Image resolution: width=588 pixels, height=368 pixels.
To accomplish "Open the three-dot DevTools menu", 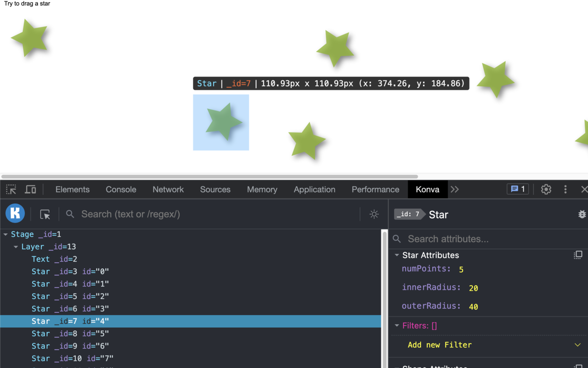I will pyautogui.click(x=565, y=189).
